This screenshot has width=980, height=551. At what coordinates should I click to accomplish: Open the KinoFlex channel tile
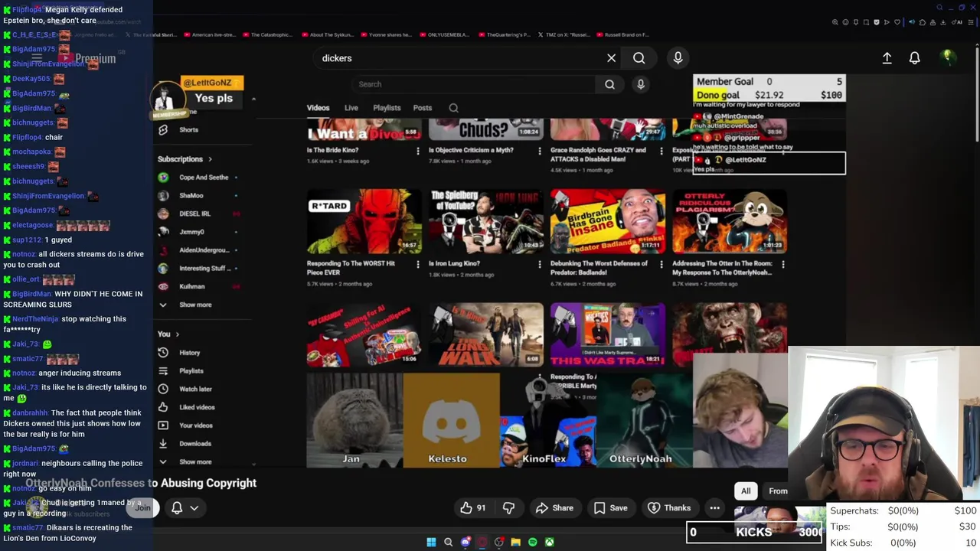[547, 419]
